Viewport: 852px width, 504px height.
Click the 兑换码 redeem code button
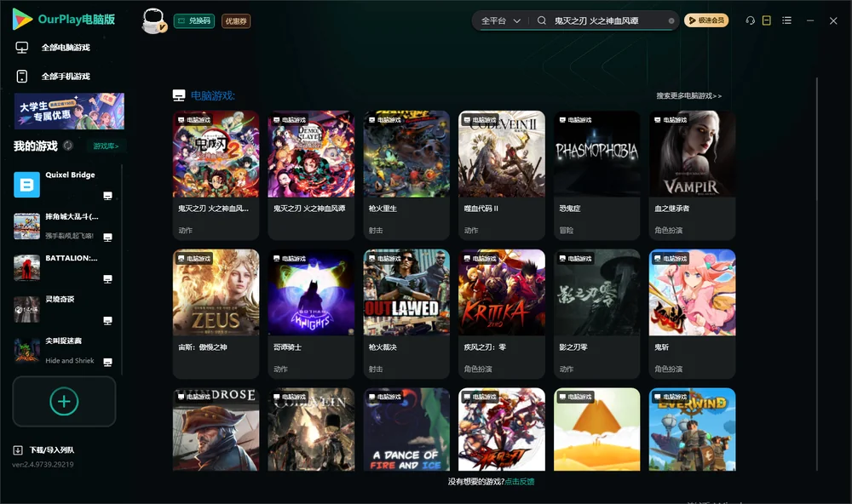tap(194, 21)
